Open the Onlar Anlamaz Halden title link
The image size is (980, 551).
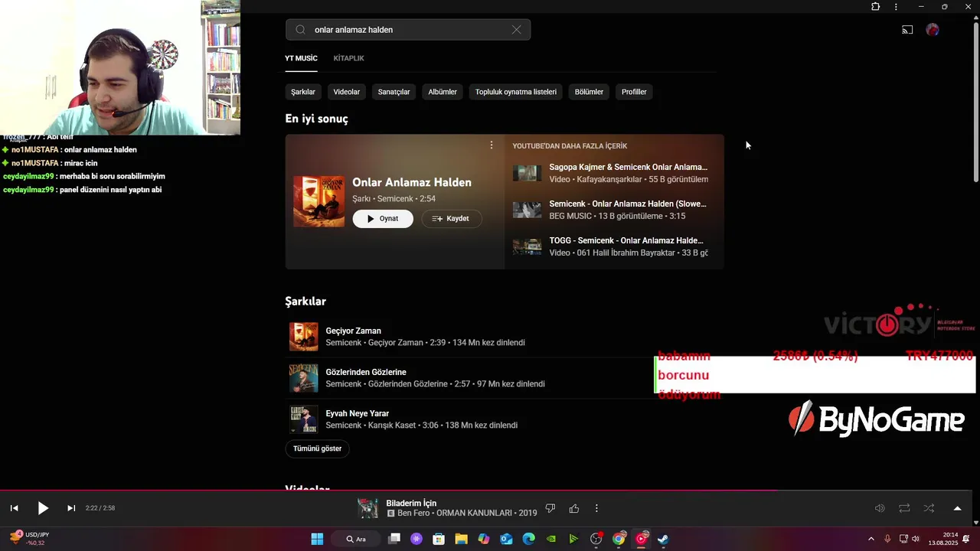(x=412, y=182)
